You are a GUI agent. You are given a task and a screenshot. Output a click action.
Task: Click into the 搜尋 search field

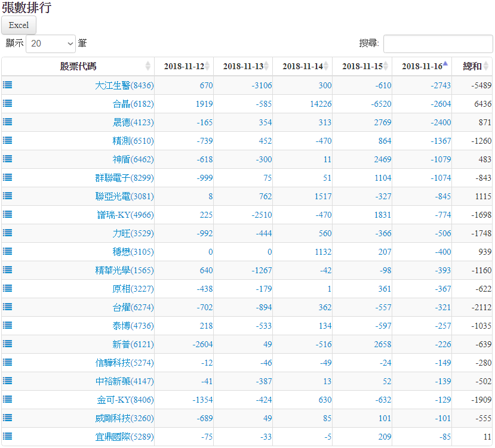[438, 44]
